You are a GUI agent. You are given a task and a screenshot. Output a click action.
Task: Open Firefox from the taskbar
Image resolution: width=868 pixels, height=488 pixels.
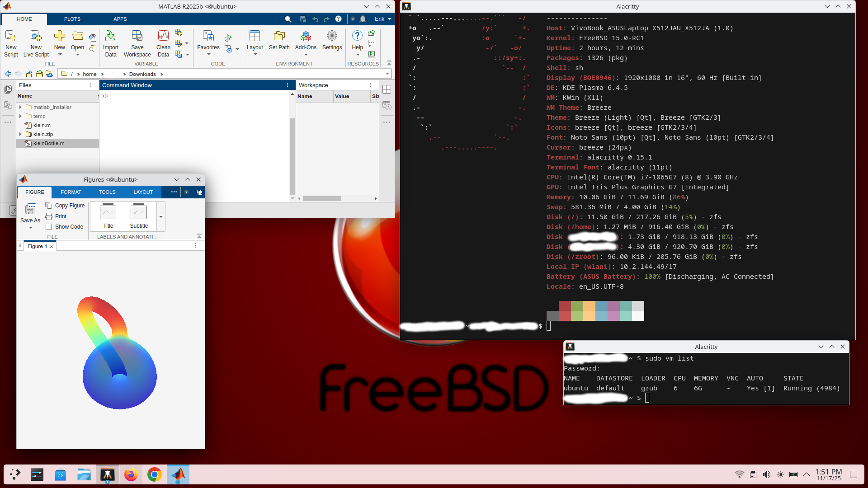(x=131, y=474)
